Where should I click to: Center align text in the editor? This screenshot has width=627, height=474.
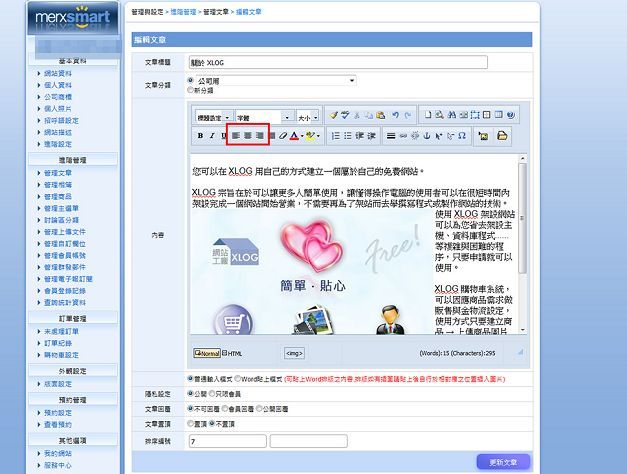[x=248, y=136]
